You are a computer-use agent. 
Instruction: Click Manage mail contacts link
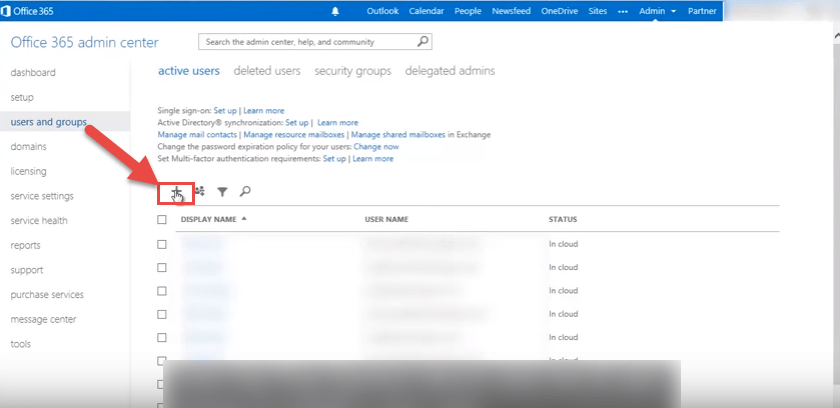click(x=197, y=134)
